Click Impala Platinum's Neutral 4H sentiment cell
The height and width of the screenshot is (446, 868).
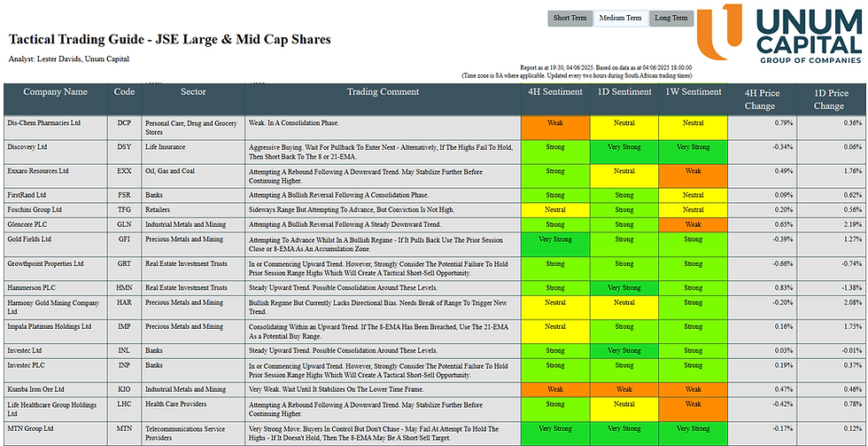(x=555, y=332)
